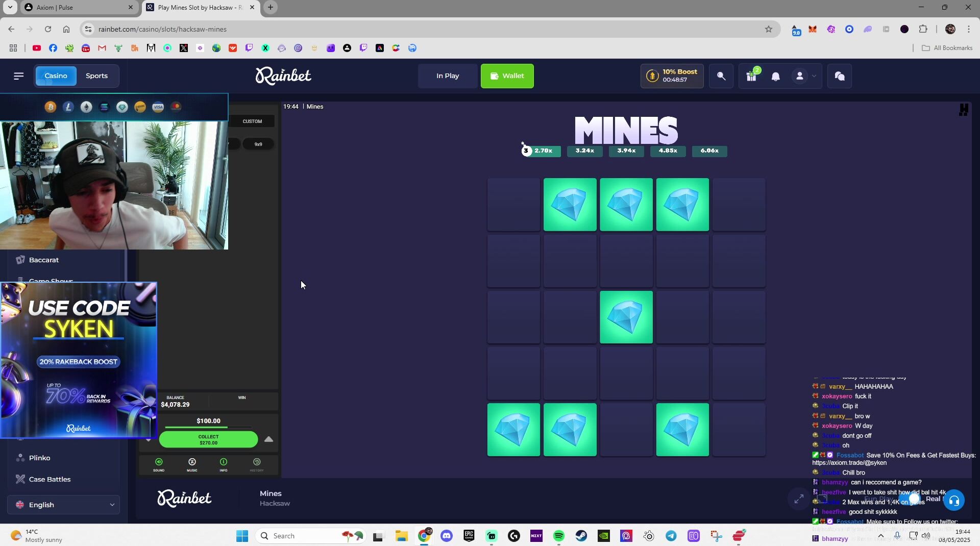Open the notifications bell
The image size is (980, 546).
coord(776,76)
